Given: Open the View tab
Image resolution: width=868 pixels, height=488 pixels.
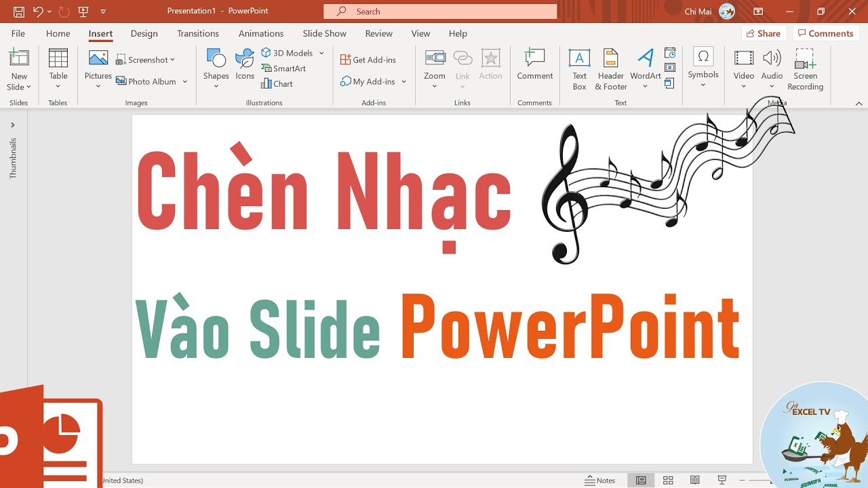Looking at the screenshot, I should tap(420, 33).
